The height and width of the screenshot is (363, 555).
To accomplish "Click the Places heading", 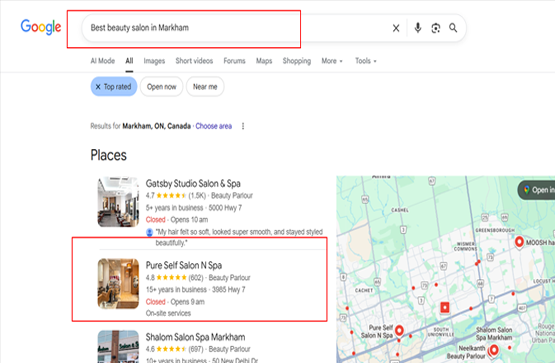I will (108, 155).
